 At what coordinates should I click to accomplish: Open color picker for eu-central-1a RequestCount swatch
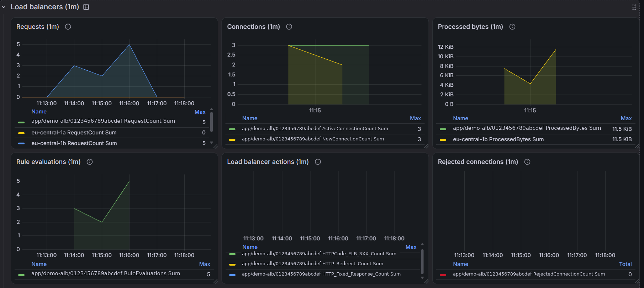click(21, 133)
